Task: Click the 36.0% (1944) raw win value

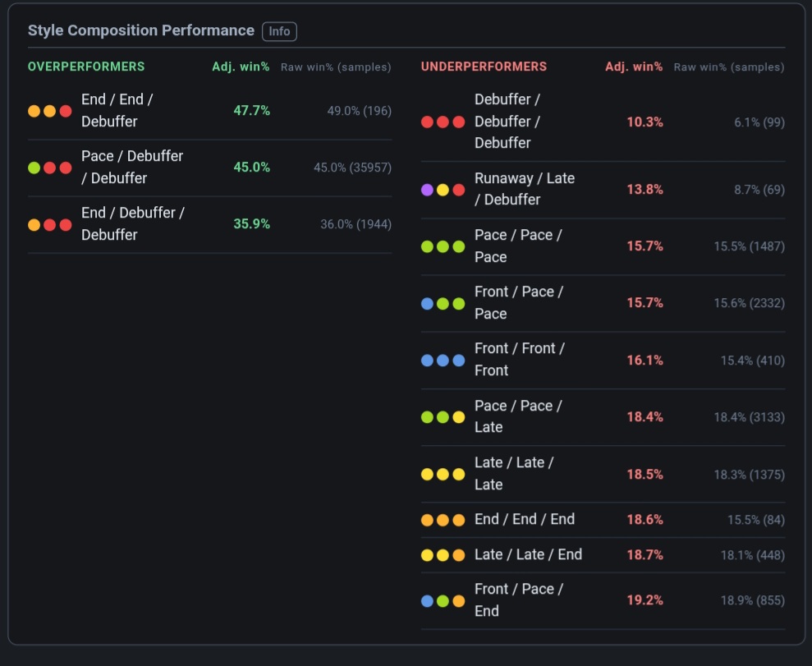Action: [356, 224]
